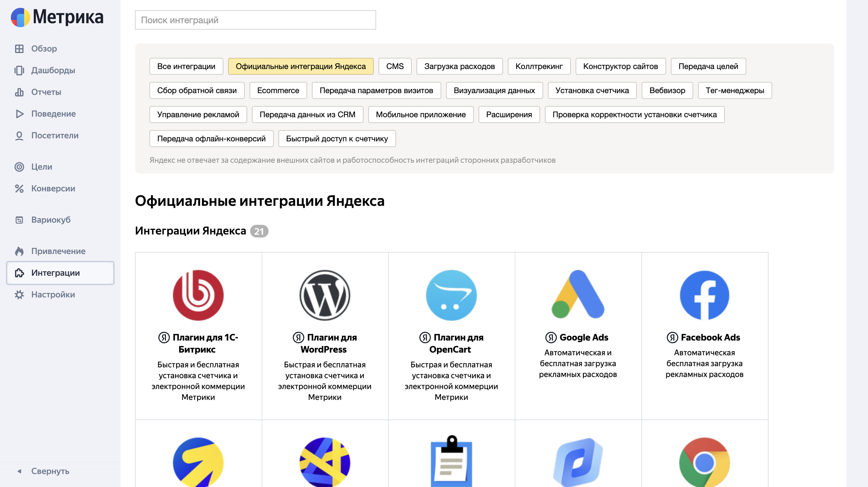Viewport: 868px width, 487px height.
Task: Select Передача параметров визитов filter
Action: (x=376, y=90)
